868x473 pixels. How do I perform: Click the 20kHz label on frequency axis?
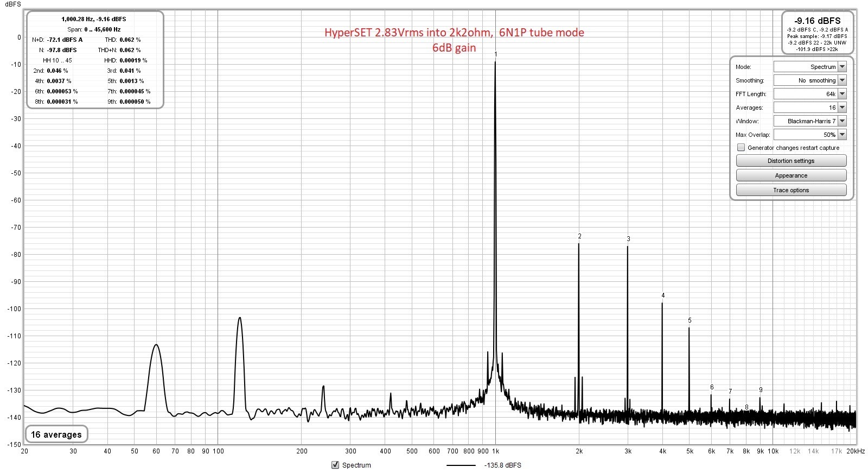[x=856, y=451]
